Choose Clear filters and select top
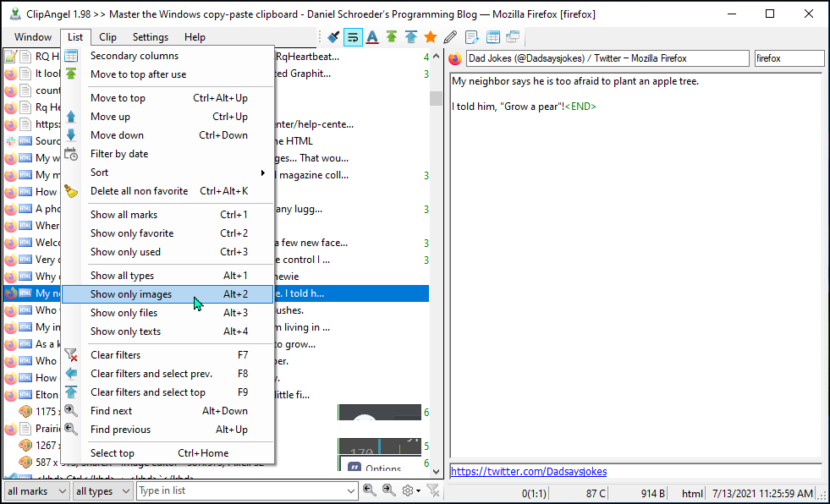Image resolution: width=830 pixels, height=504 pixels. (168, 392)
